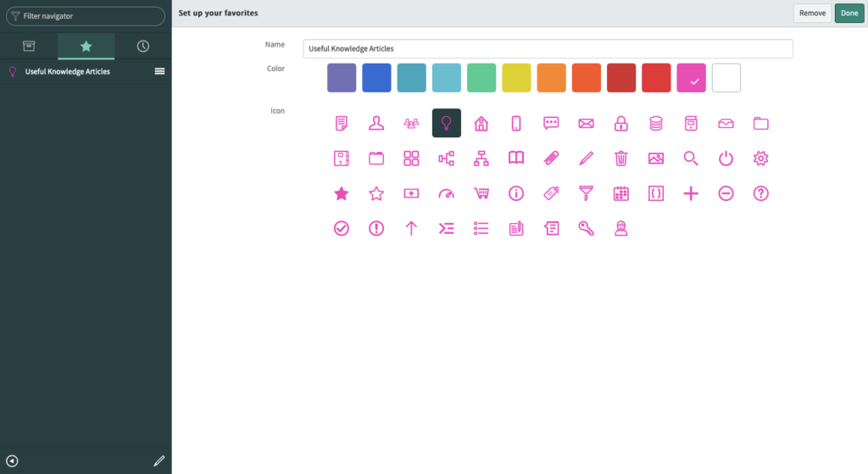Choose the purple color swatch
Screen dimensions: 868x474
click(342, 77)
